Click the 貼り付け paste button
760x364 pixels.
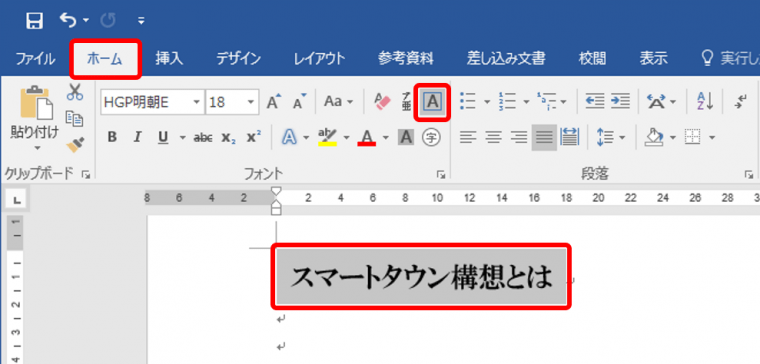(x=34, y=111)
